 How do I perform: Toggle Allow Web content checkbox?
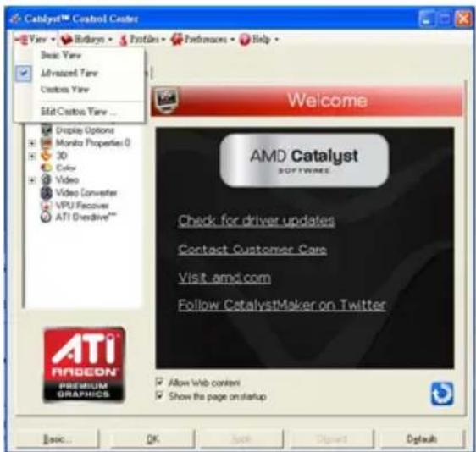tap(159, 382)
